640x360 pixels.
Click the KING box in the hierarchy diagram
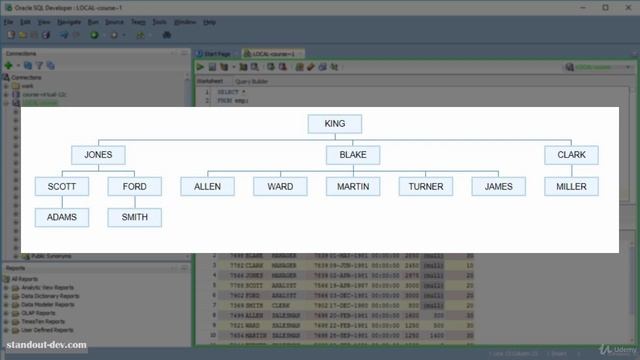coord(335,124)
